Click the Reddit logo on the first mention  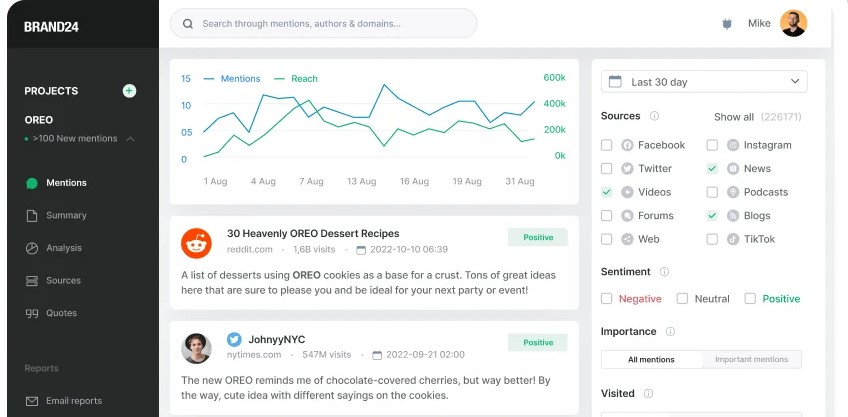196,242
